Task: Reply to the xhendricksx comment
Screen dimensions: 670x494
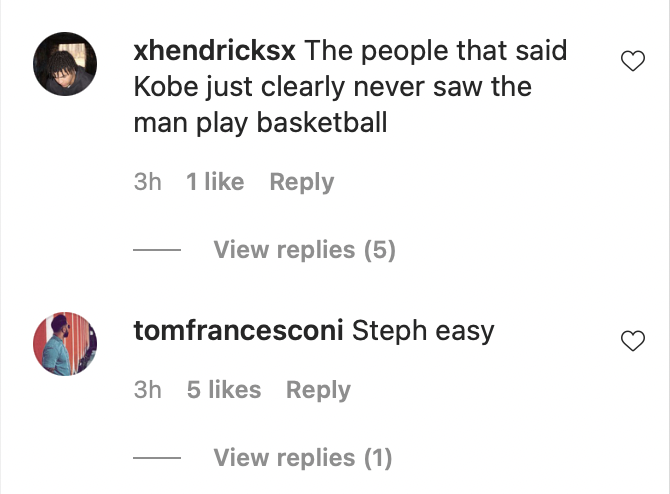Action: 301,182
